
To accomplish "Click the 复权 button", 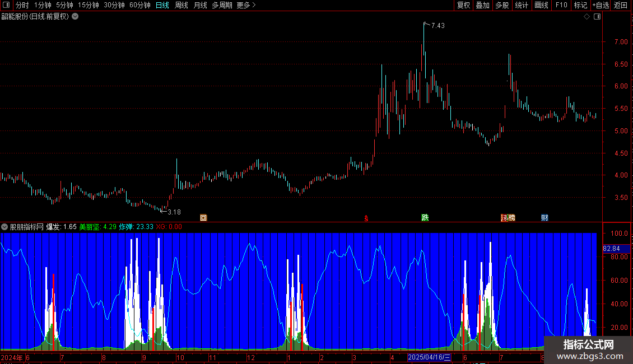I will (463, 5).
